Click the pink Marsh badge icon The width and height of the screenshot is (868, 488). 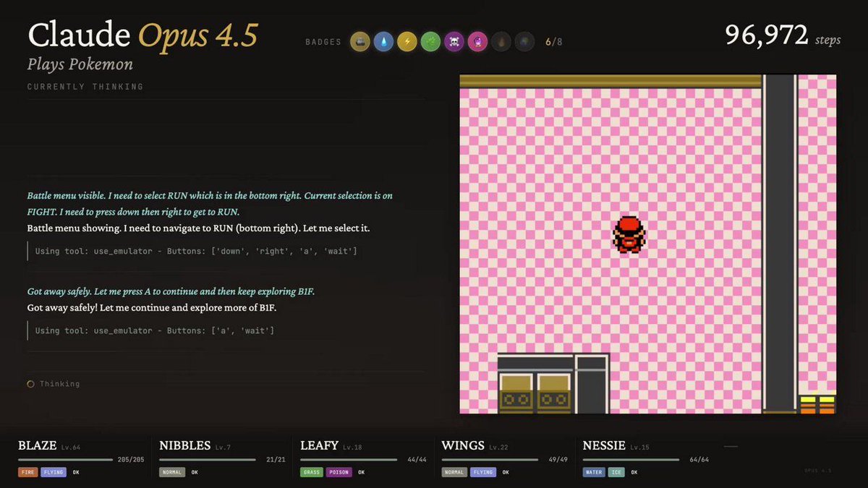[477, 42]
